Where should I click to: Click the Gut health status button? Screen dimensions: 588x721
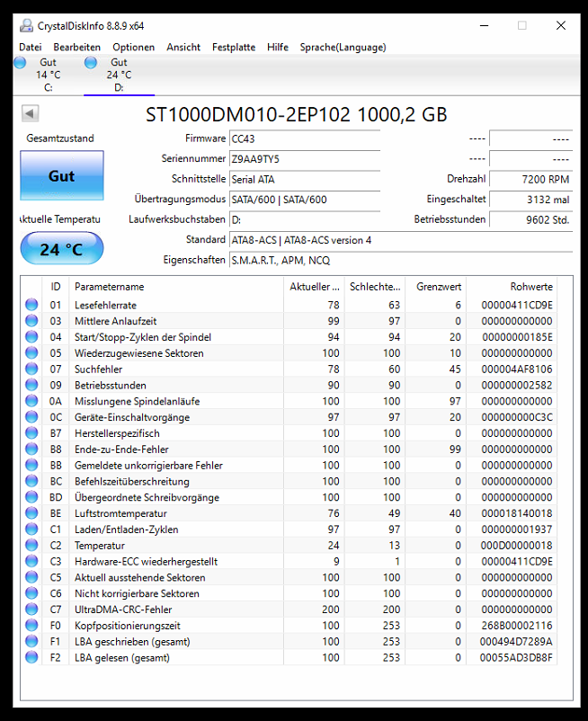(x=61, y=176)
